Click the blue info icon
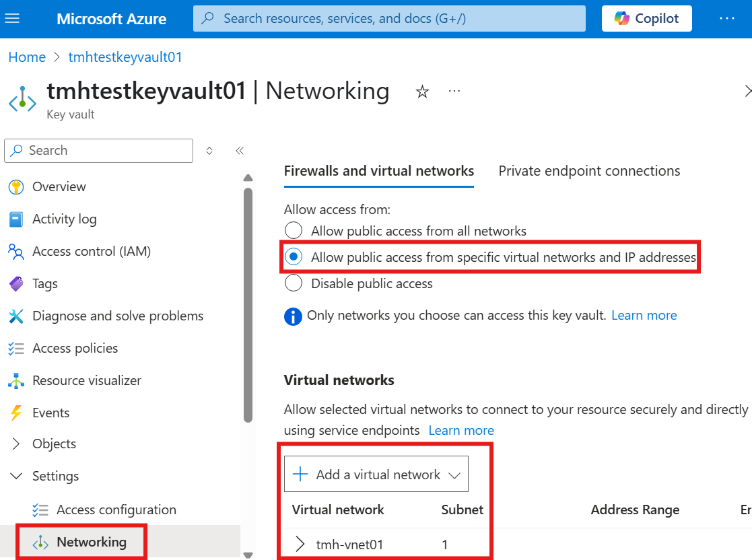The image size is (752, 560). 293,316
